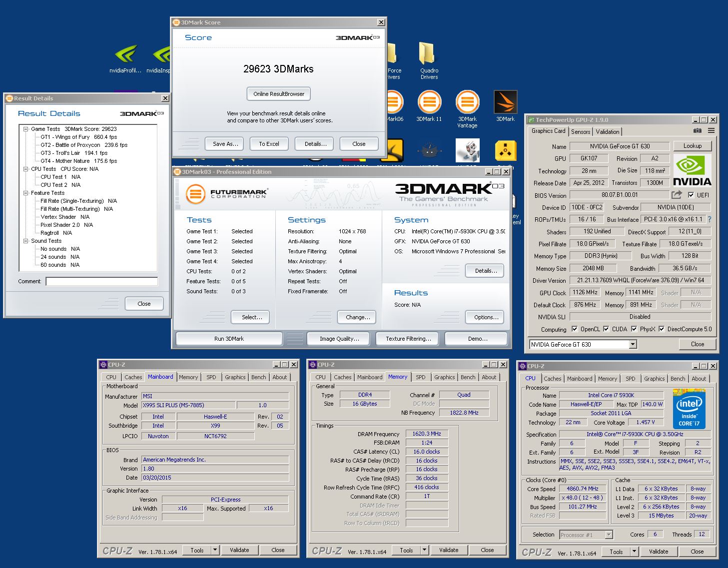
Task: Click the BIOS save/share icon in GPU-Z
Action: tap(677, 195)
